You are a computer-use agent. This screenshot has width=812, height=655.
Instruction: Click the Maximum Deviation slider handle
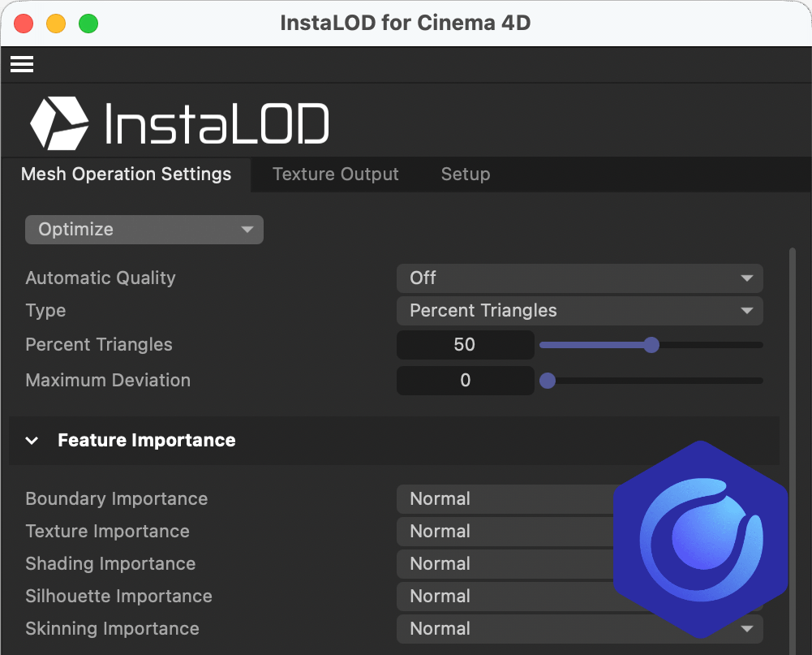tap(548, 381)
